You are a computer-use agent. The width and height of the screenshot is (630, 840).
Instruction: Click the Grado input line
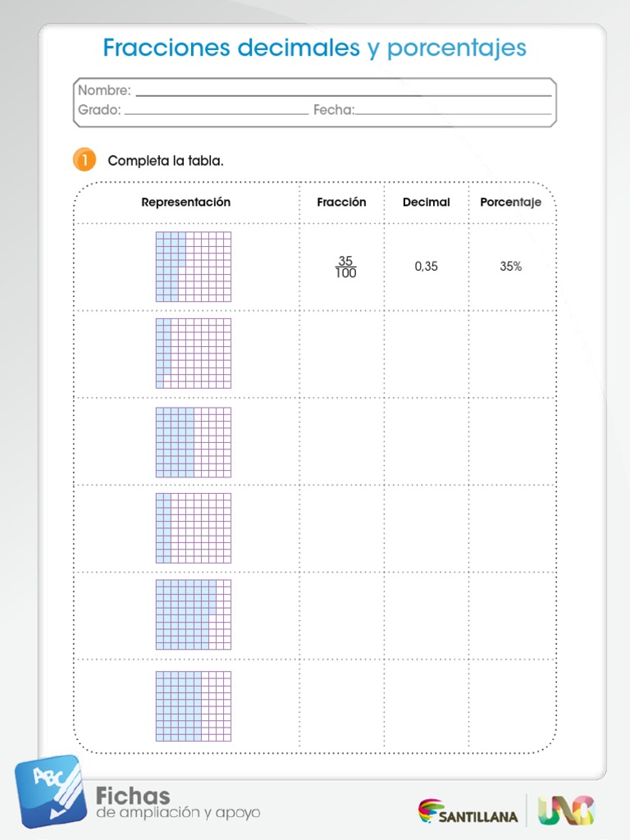[x=217, y=113]
